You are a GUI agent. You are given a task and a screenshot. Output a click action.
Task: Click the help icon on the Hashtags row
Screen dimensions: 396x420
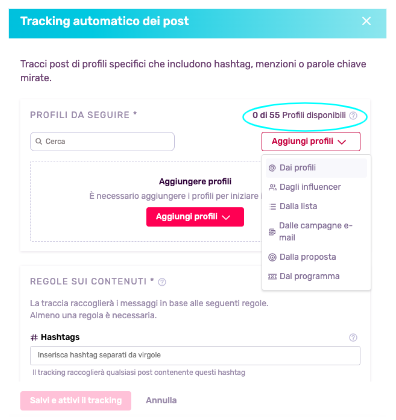click(x=353, y=337)
